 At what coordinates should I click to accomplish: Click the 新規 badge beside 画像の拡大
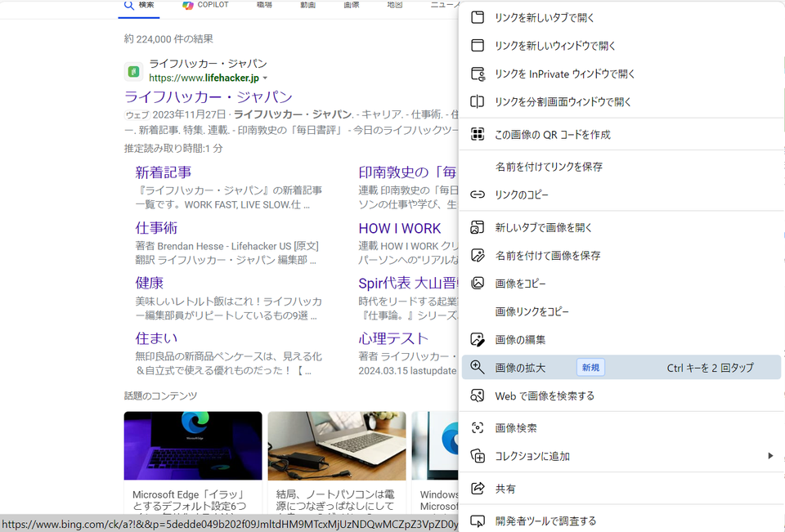[x=590, y=368]
